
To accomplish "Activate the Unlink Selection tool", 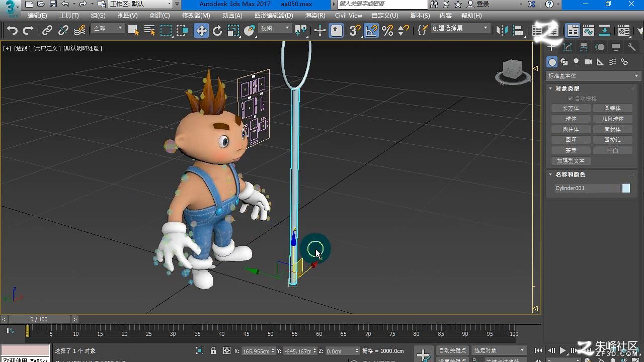I will (63, 31).
